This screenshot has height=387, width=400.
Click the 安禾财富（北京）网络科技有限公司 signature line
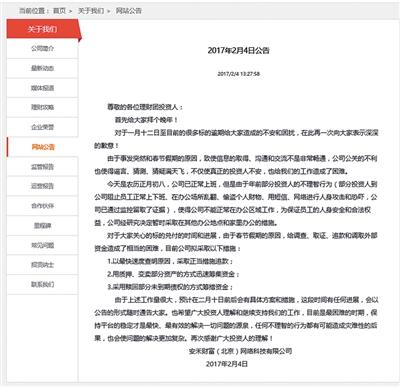coord(240,351)
